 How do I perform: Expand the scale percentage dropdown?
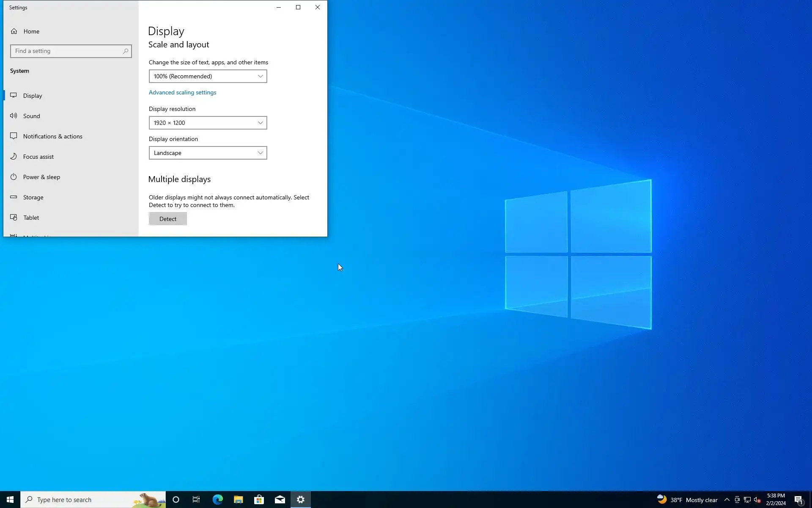[x=208, y=76]
